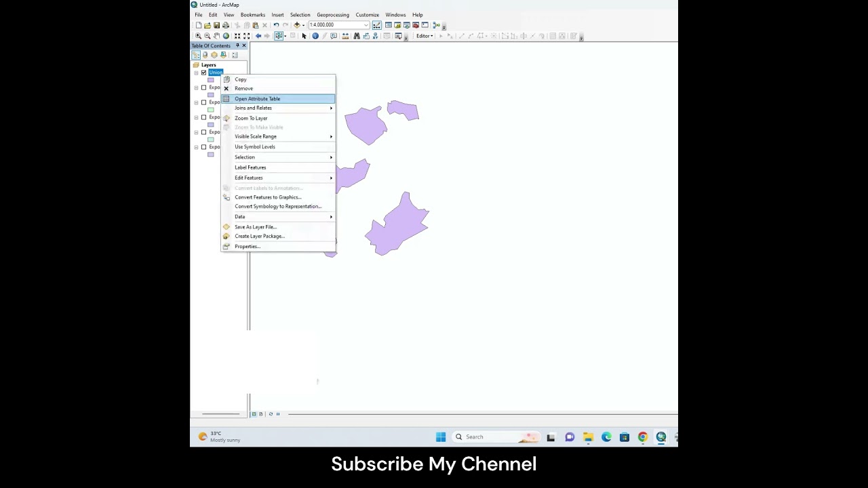Open the Editor dropdown menu
868x488 pixels.
(425, 36)
